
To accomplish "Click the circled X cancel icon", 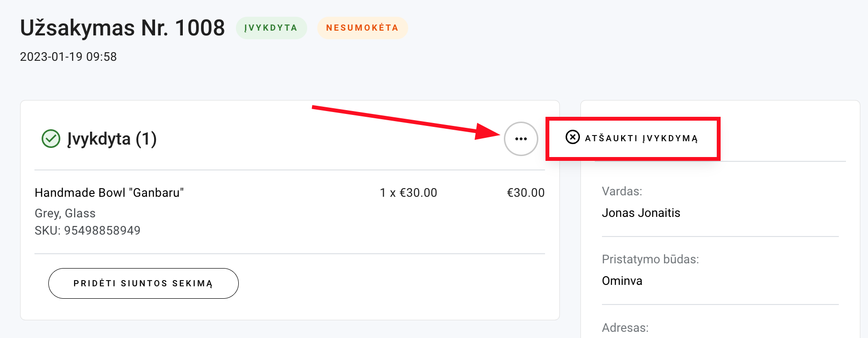I will pos(572,137).
